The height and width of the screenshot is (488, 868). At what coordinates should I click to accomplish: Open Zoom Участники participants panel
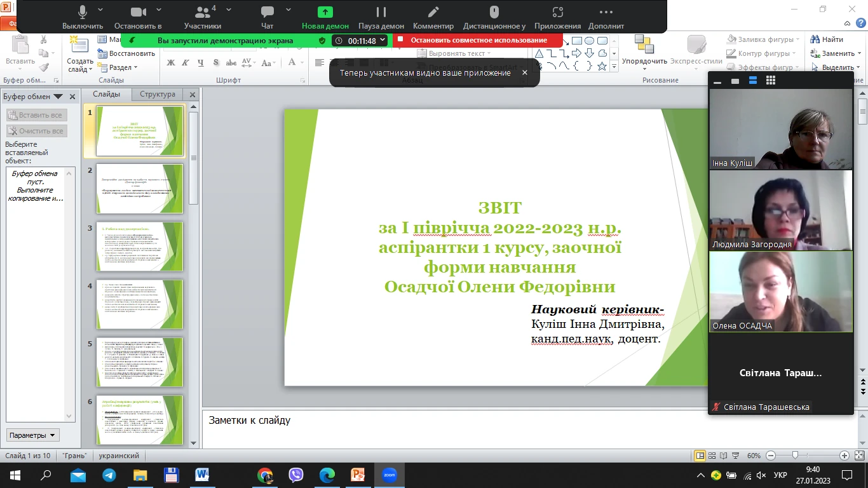tap(203, 18)
